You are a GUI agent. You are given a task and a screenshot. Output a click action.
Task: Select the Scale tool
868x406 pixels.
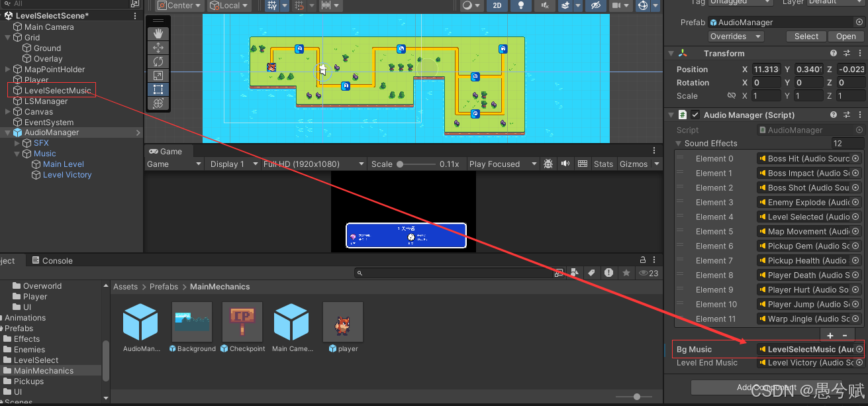click(158, 76)
